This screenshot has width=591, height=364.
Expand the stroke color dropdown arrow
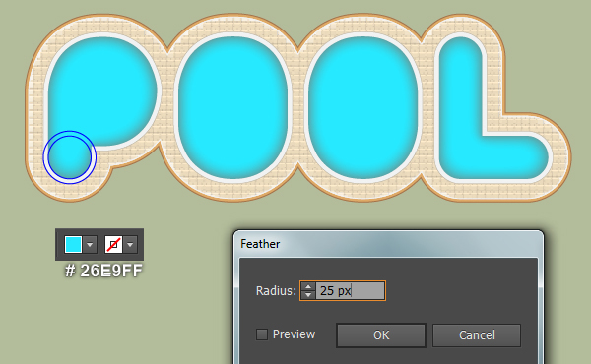click(130, 244)
